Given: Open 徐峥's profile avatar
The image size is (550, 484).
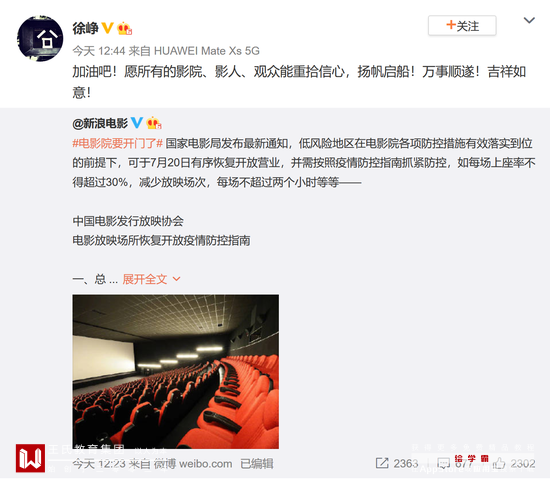Looking at the screenshot, I should click(40, 38).
